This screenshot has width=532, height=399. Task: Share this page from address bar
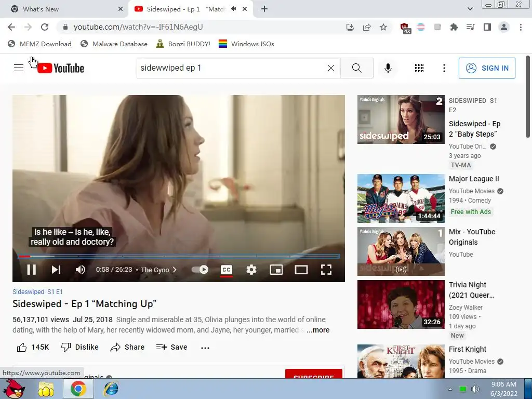367,27
